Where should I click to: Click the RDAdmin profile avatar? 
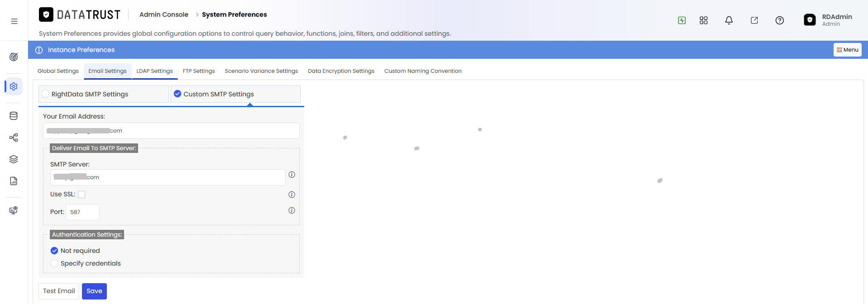click(810, 20)
